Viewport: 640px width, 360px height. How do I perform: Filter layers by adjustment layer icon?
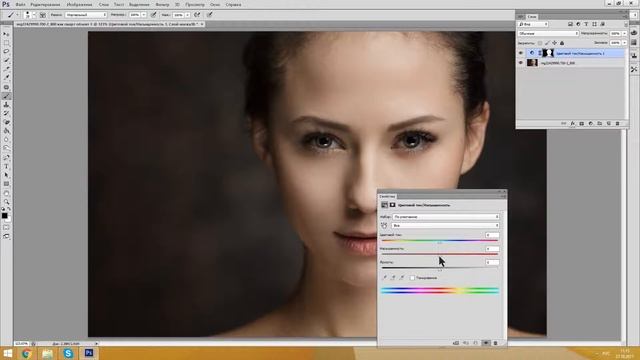coord(578,24)
